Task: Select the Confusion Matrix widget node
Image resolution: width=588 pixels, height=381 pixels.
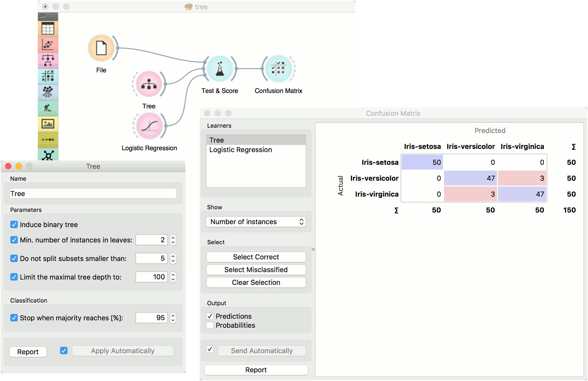Action: 279,69
